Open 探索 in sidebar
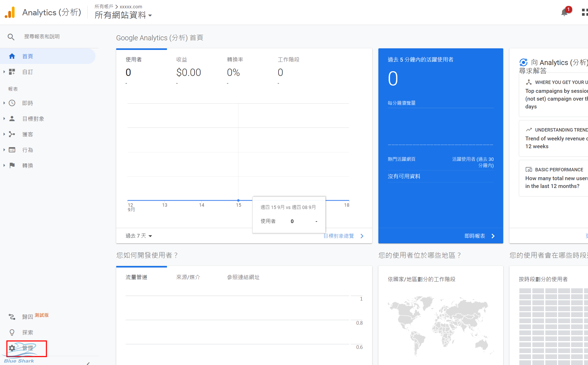The image size is (588, 365). coord(28,332)
